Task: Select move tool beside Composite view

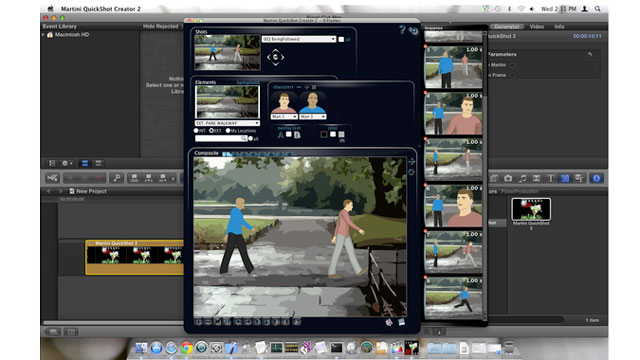Action: click(411, 161)
